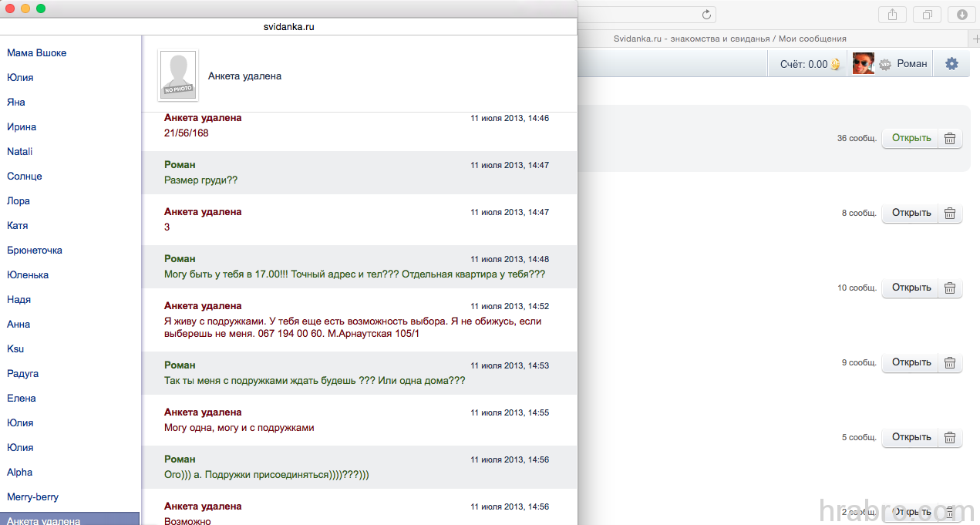Reload the page in the Safari window
980x525 pixels.
pos(706,15)
